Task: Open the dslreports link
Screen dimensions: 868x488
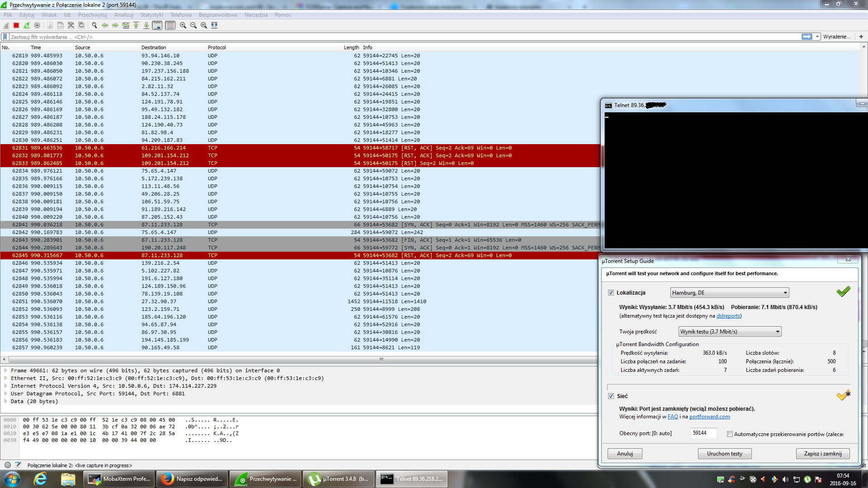Action: [x=728, y=316]
